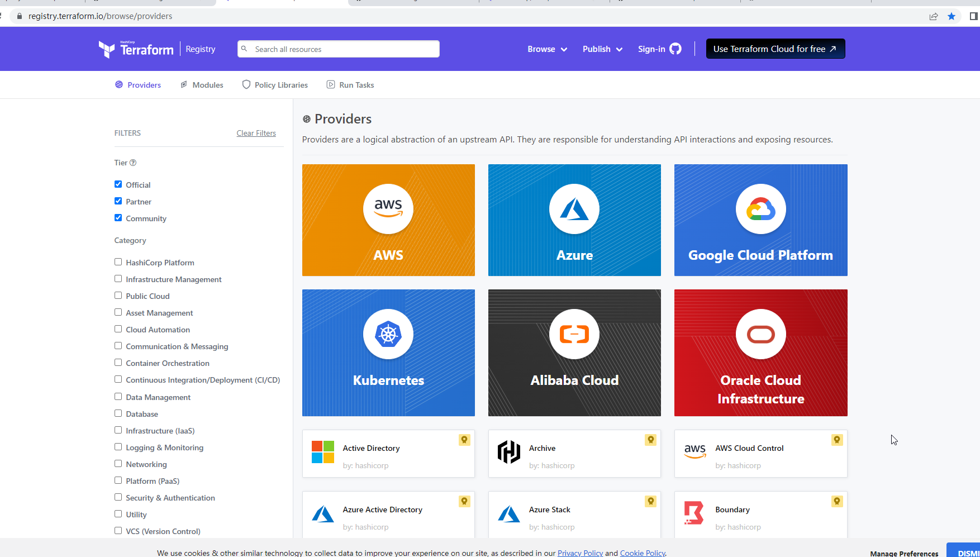Check the Logging & Monitoring checkbox
This screenshot has width=980, height=557.
click(x=118, y=447)
